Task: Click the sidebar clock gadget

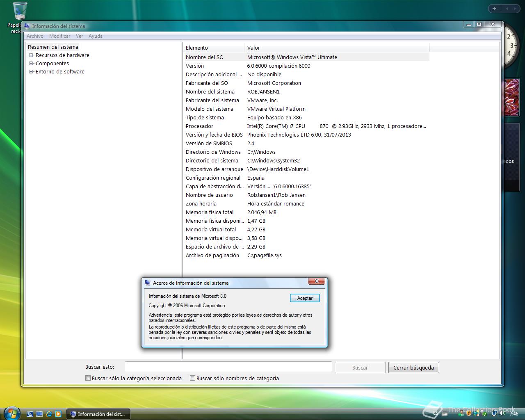Action: coord(511,45)
